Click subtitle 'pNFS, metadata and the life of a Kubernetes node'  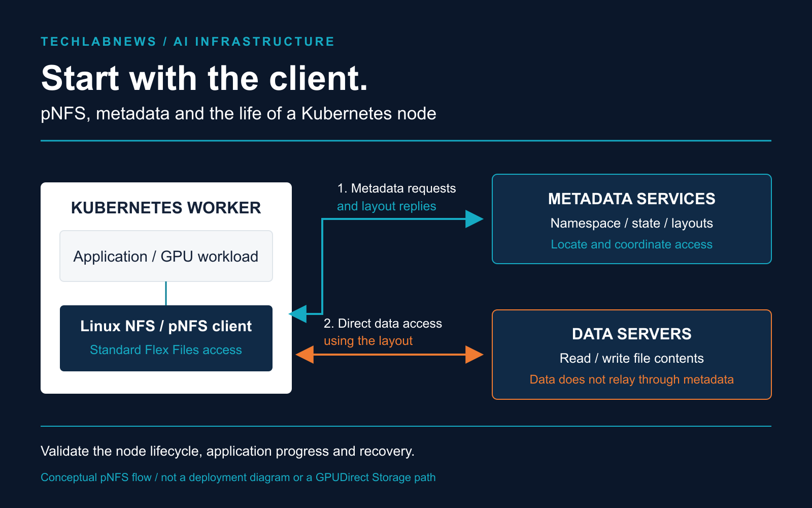pyautogui.click(x=239, y=113)
